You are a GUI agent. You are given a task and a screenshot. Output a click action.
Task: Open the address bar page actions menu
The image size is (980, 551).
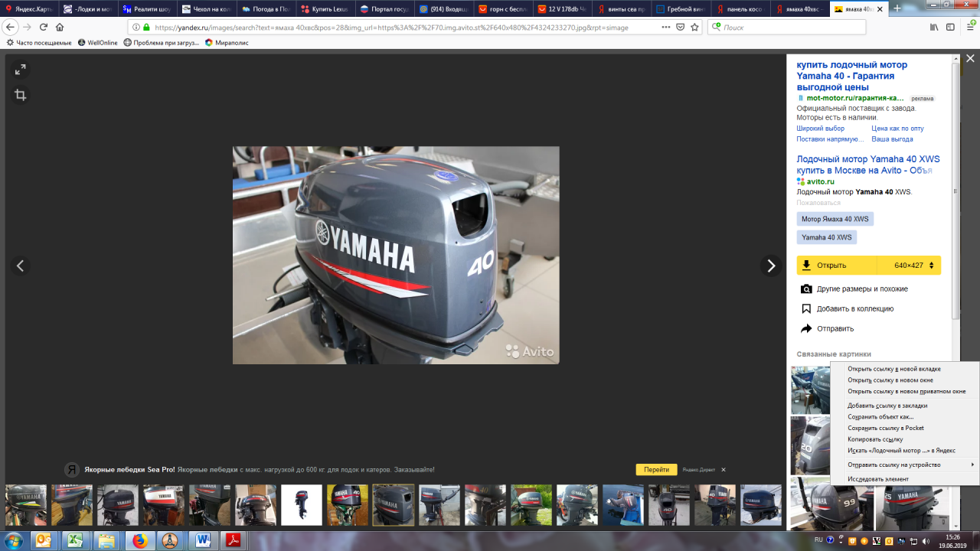(x=665, y=27)
